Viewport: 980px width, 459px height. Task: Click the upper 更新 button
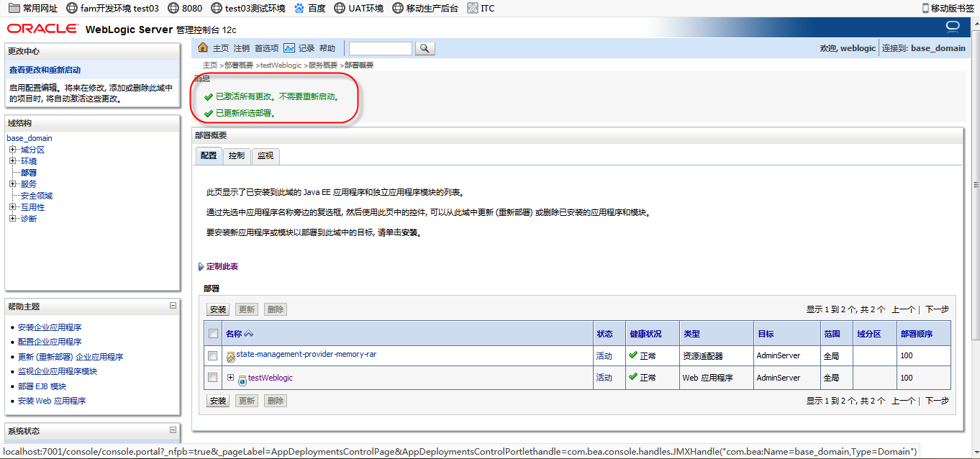click(247, 309)
